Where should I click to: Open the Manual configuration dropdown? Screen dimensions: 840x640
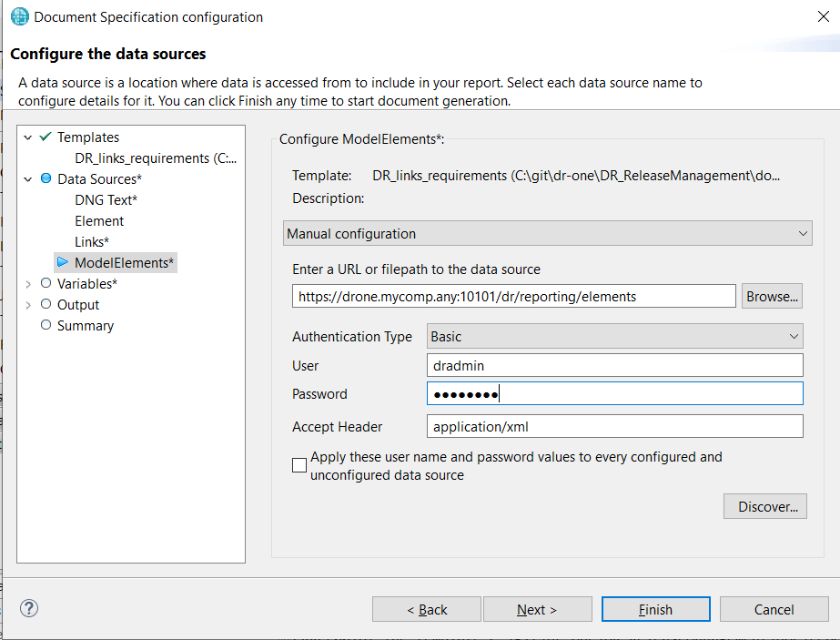click(x=547, y=234)
